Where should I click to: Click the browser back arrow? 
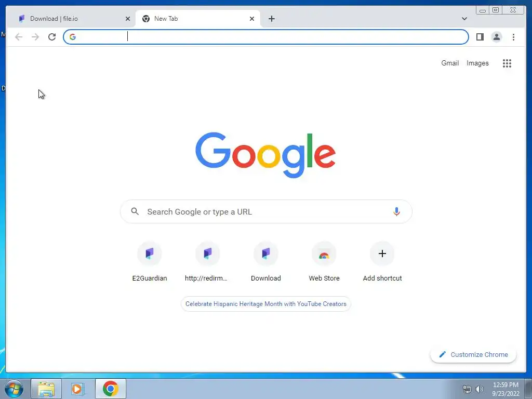[19, 37]
